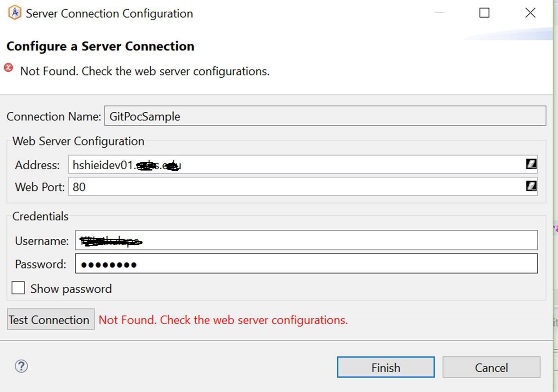
Task: Click the application icon in title bar
Action: click(15, 13)
